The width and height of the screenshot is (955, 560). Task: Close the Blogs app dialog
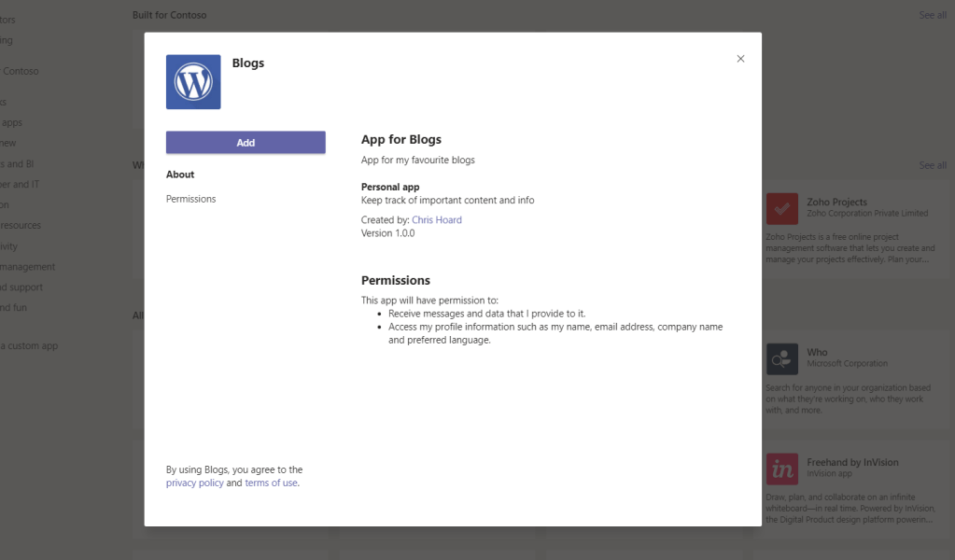740,59
